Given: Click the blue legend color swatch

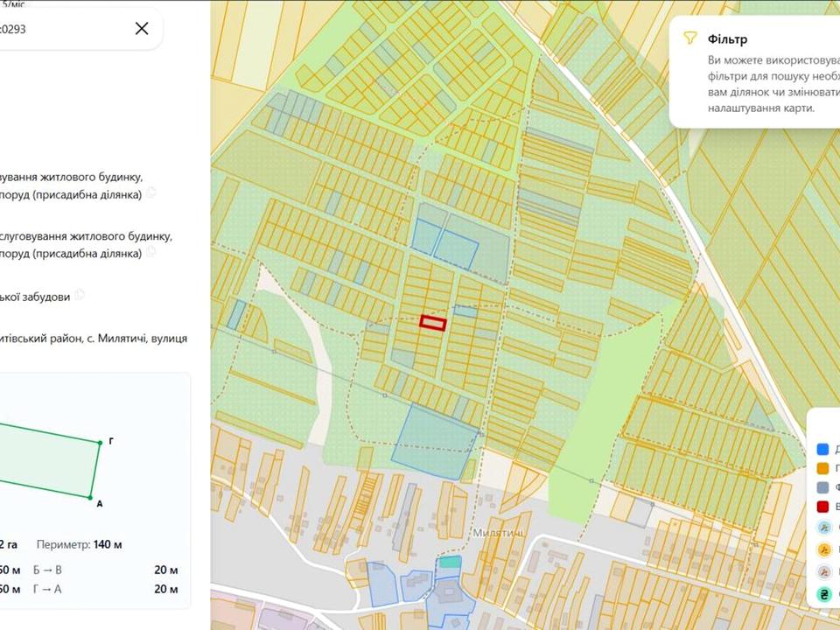Looking at the screenshot, I should (822, 449).
